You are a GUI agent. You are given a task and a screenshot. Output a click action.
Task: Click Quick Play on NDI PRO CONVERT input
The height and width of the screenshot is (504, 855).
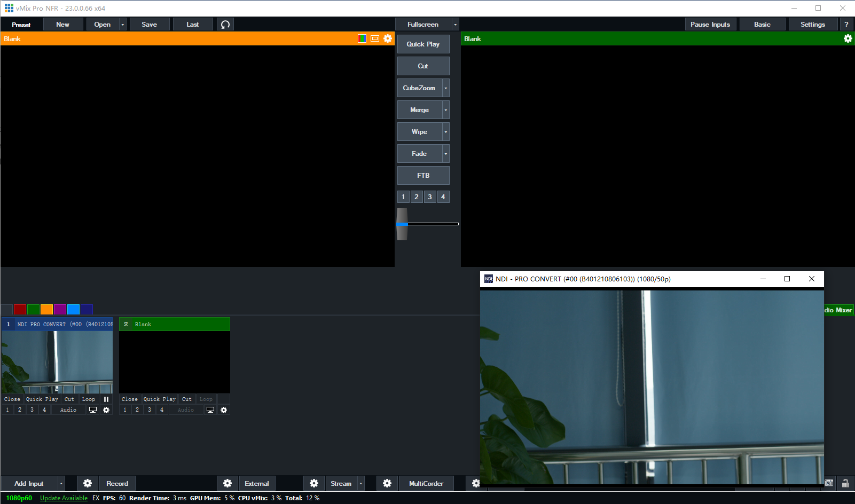click(x=42, y=399)
